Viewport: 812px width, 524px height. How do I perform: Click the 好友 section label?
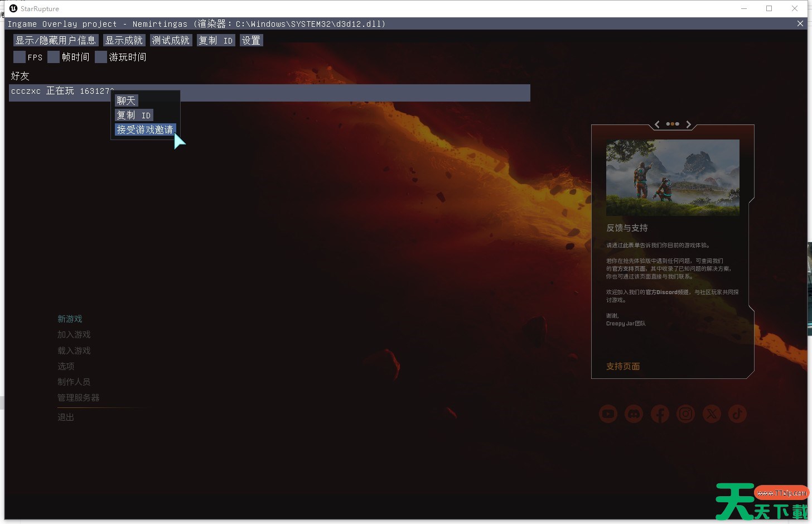(20, 76)
